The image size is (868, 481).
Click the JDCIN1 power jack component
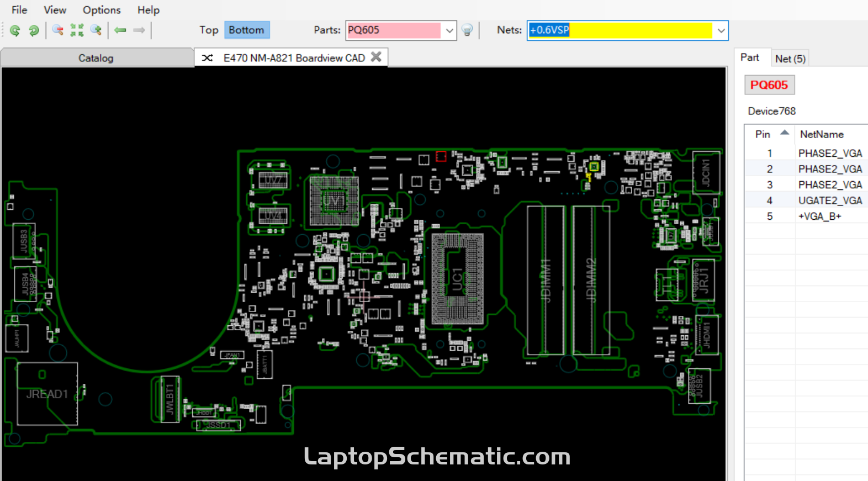(x=706, y=172)
